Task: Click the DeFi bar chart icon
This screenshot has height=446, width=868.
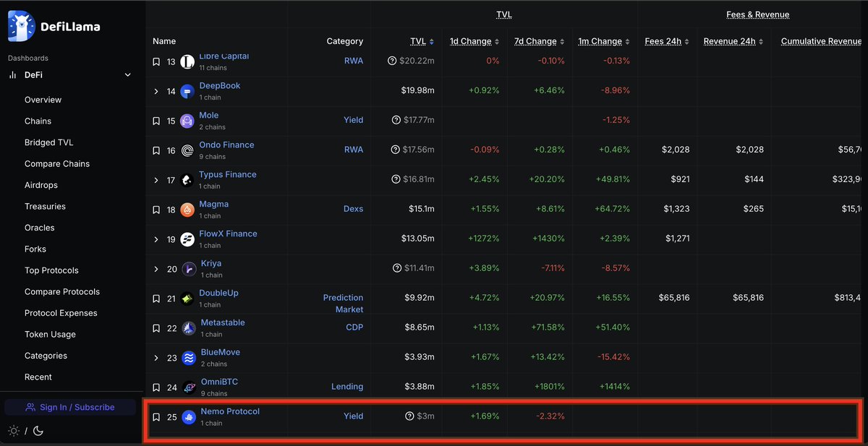Action: pyautogui.click(x=12, y=75)
